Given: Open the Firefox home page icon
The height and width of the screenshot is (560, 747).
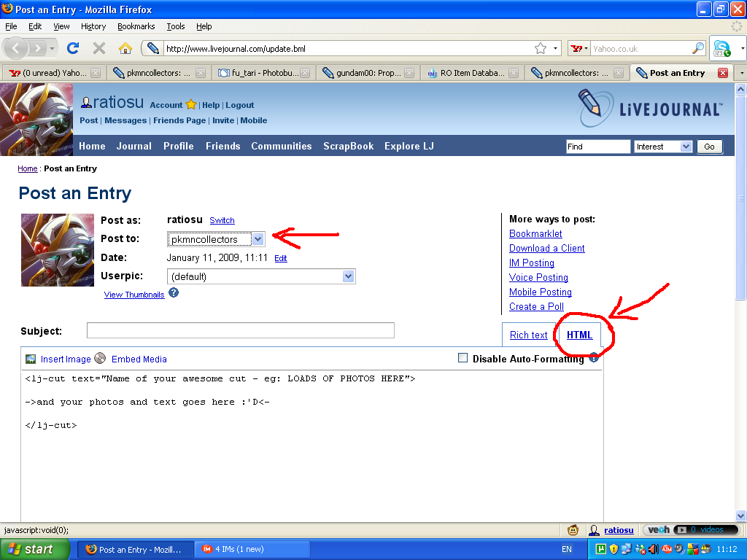Looking at the screenshot, I should tap(125, 48).
